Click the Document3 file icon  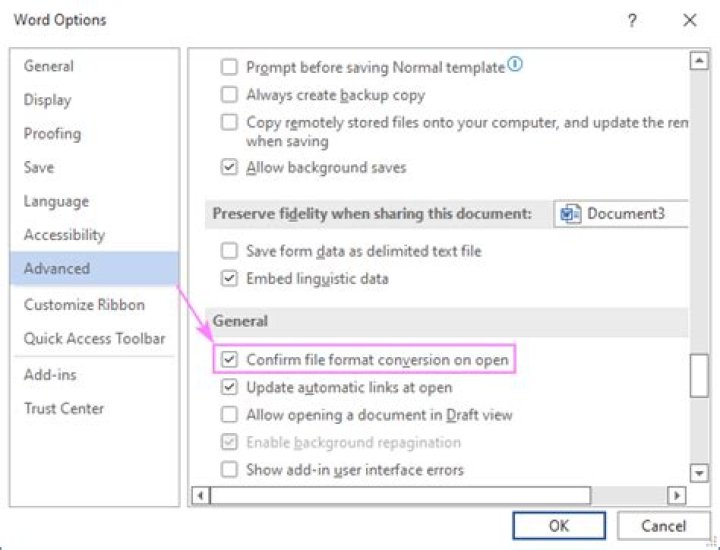572,214
